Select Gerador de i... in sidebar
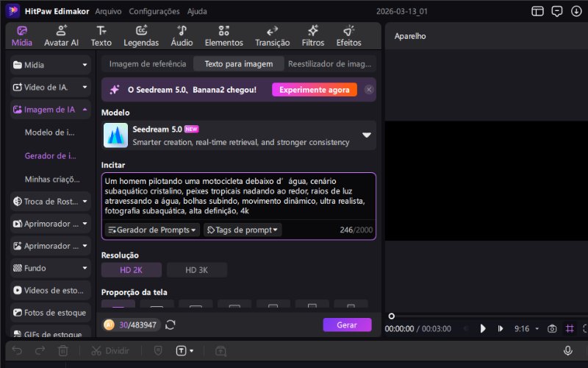588x368 pixels. coord(50,155)
